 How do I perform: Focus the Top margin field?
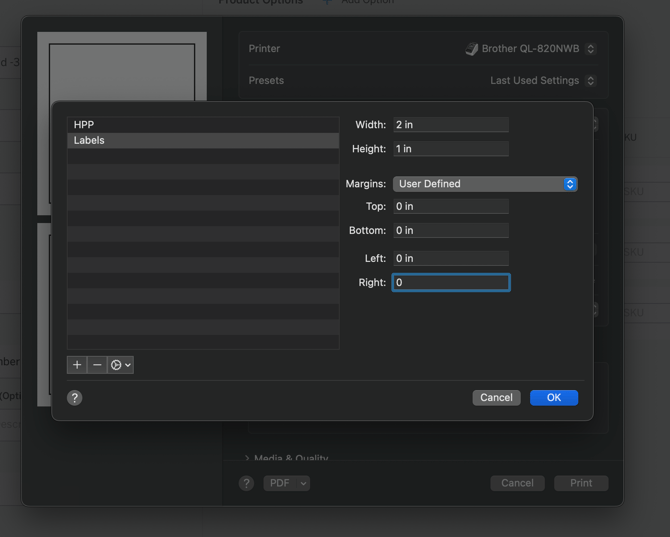tap(450, 207)
